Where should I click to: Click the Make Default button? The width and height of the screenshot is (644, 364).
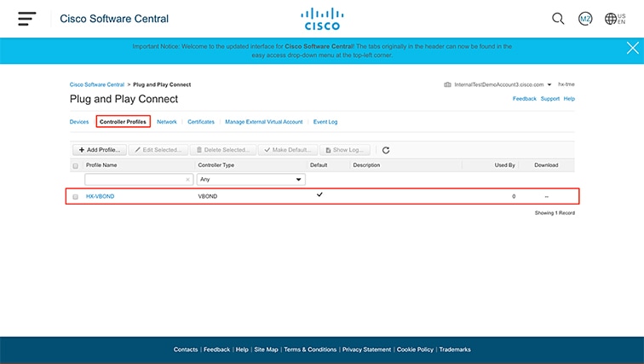pos(288,150)
